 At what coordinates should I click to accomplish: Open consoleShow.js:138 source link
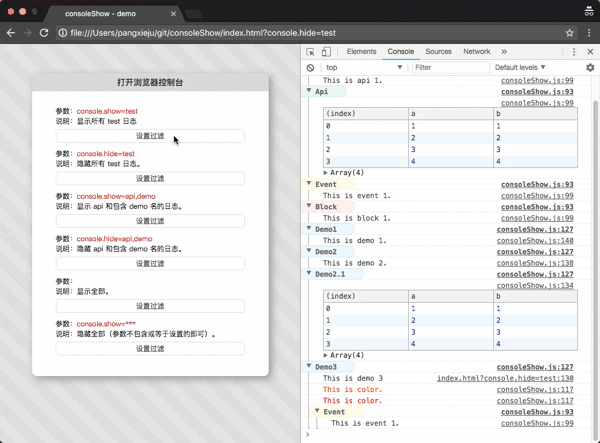point(535,263)
